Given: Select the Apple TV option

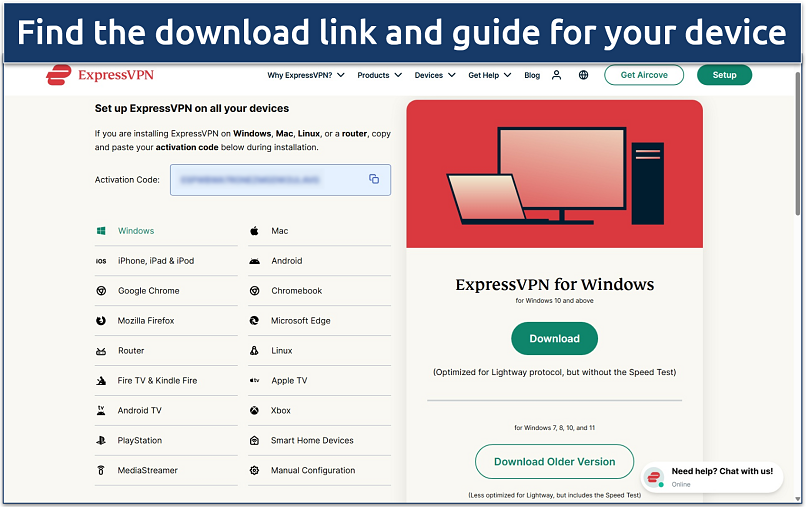Looking at the screenshot, I should (320, 381).
